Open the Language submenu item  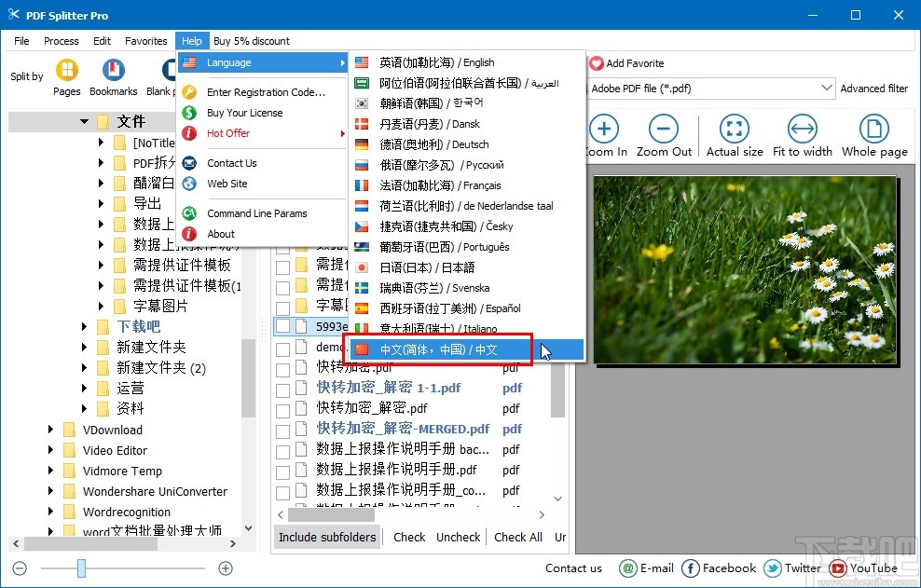[263, 62]
